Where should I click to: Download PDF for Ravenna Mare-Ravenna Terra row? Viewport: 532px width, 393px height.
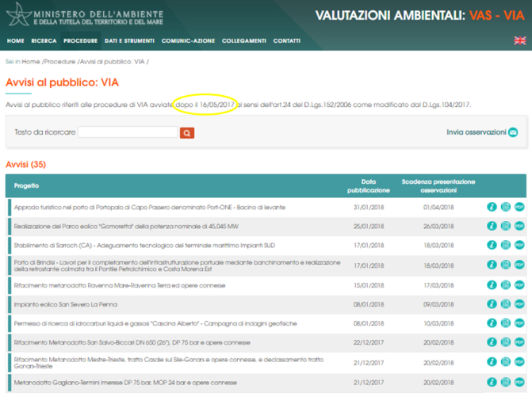point(519,285)
